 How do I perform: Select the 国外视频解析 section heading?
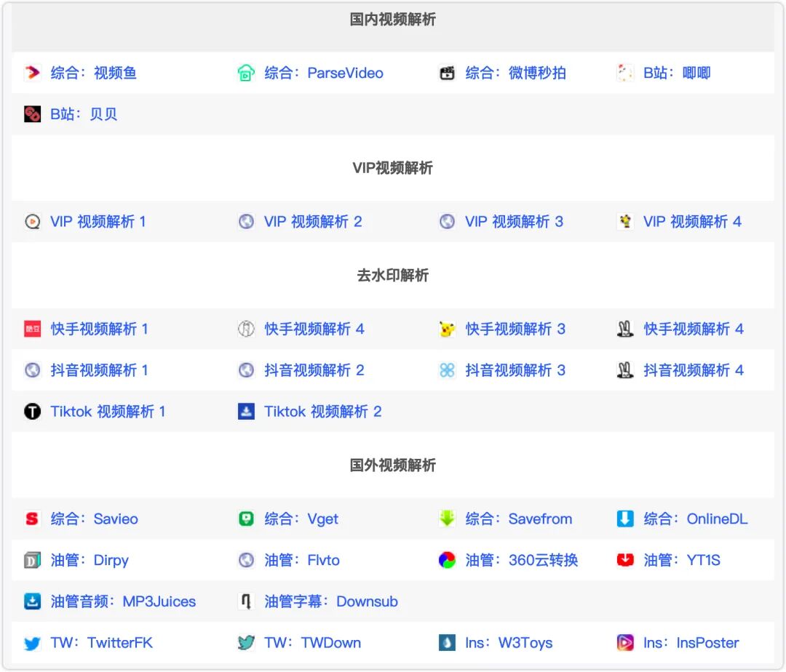click(x=392, y=465)
